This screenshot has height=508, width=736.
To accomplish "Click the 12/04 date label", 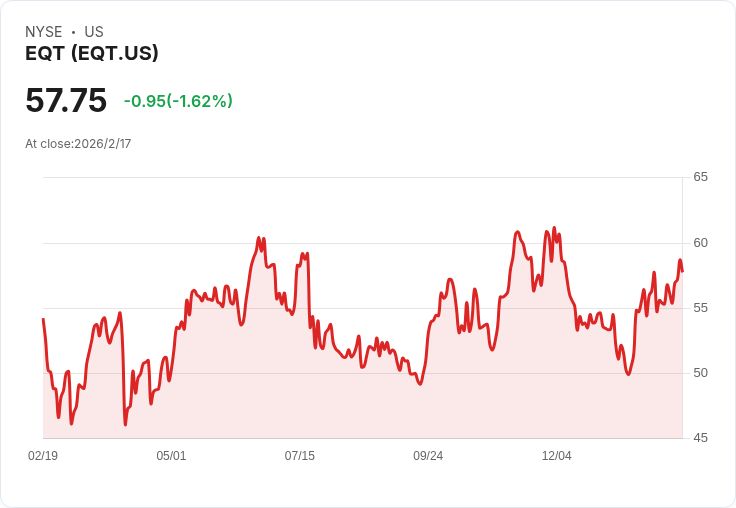I will point(556,456).
